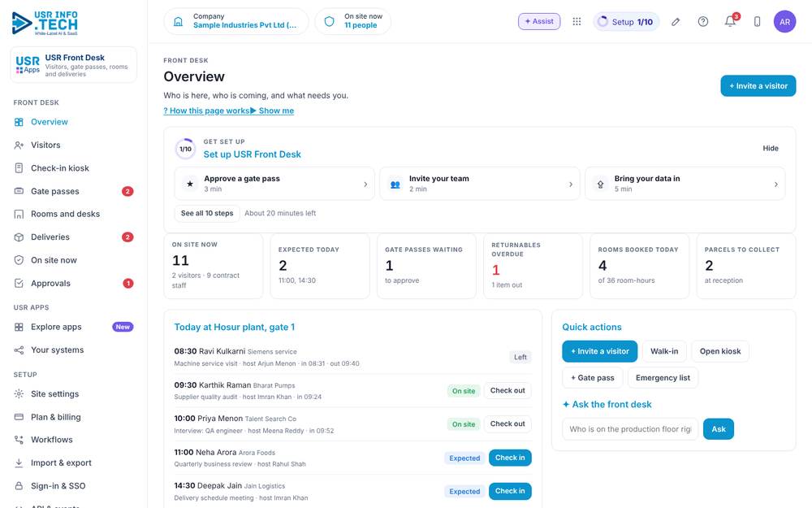The width and height of the screenshot is (812, 508).
Task: Click the Sign-in & SSO lock icon
Action: pos(19,486)
